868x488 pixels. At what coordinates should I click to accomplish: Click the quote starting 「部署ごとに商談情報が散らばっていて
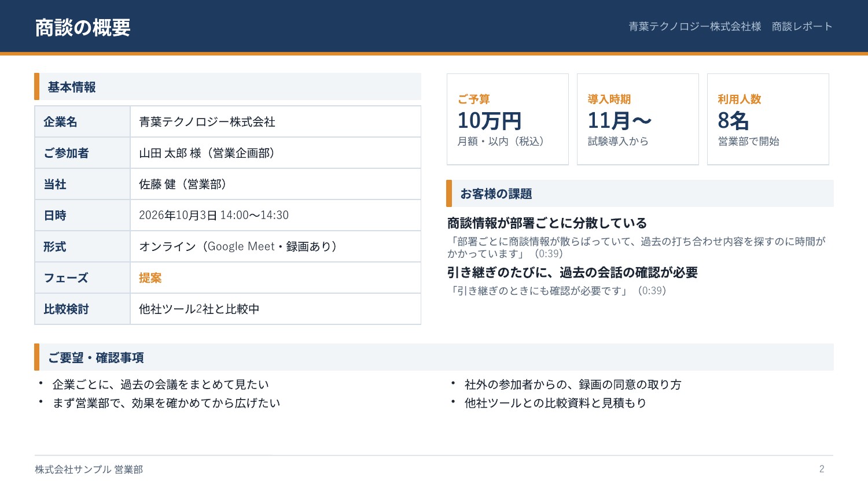coord(637,247)
